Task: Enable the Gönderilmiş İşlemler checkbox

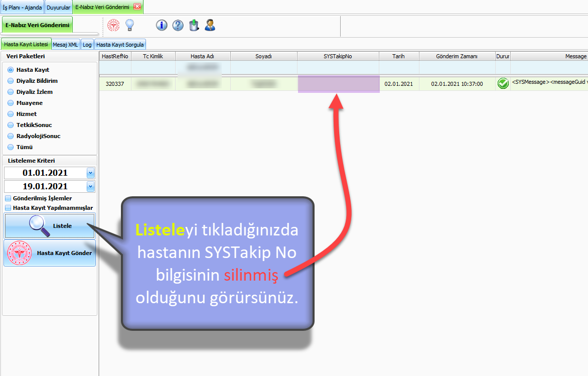Action: pos(8,198)
